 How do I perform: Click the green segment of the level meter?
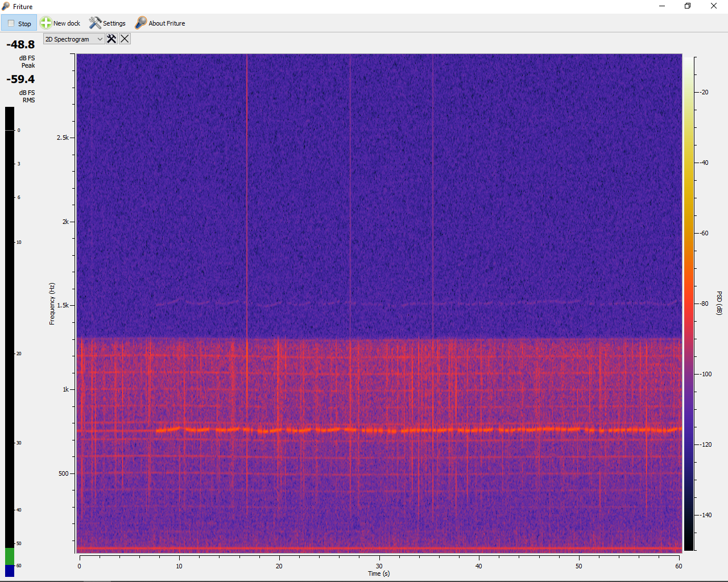pyautogui.click(x=10, y=556)
